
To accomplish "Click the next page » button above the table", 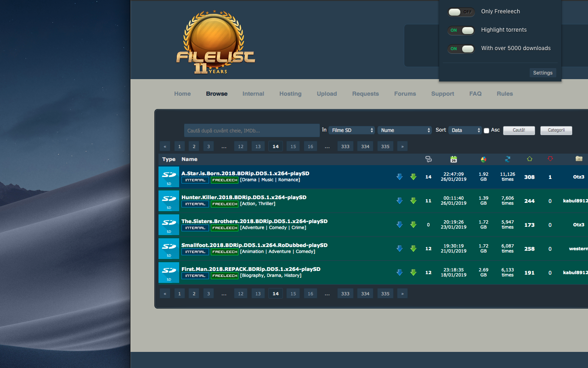I will (x=402, y=146).
